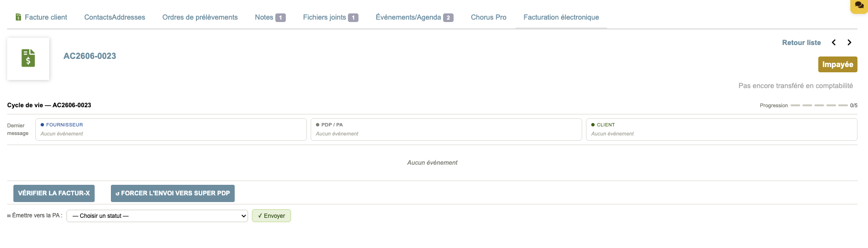Click 'Pas encore transféré en comptabilité' text
This screenshot has height=248, width=868.
click(795, 86)
